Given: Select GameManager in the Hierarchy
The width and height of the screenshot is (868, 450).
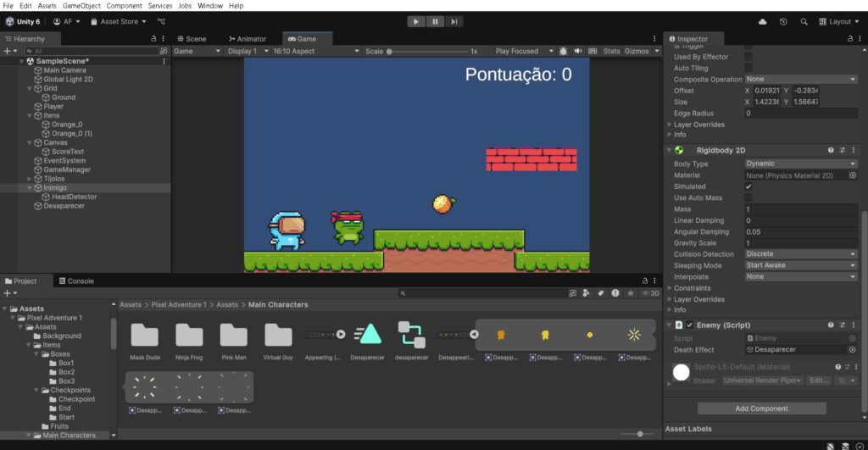Looking at the screenshot, I should [66, 169].
